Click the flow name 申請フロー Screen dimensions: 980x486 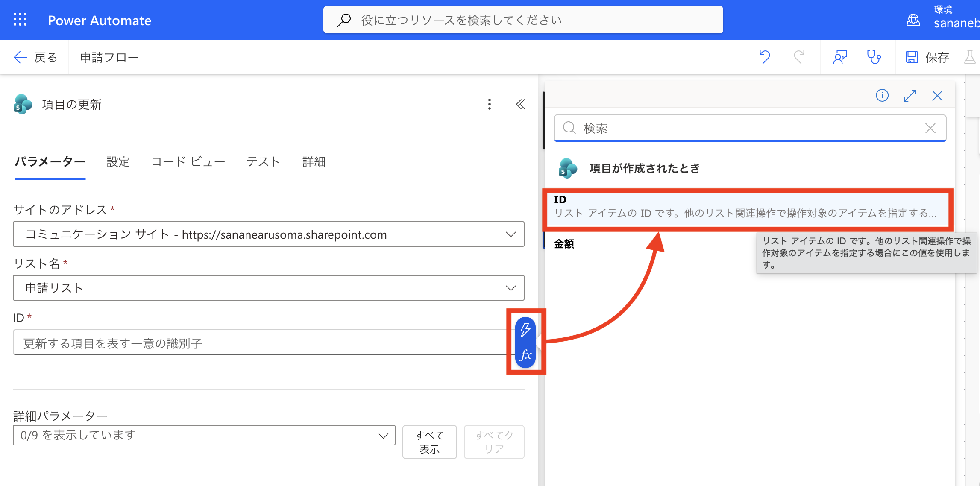pos(109,57)
